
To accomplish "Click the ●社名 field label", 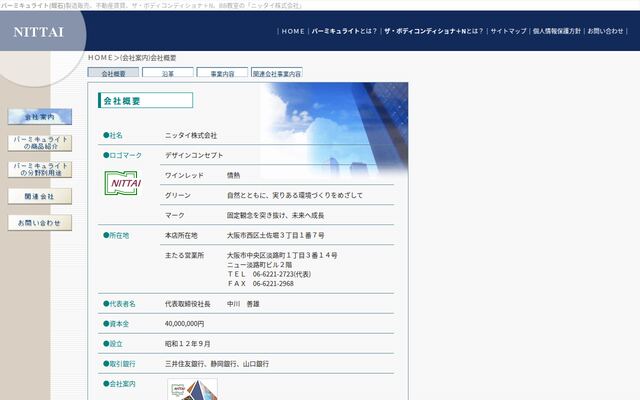I will (113, 135).
